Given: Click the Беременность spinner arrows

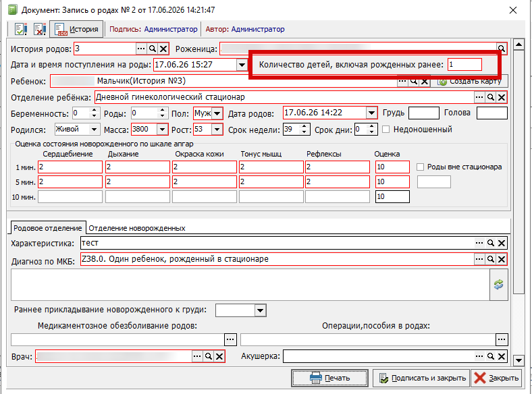Looking at the screenshot, I should (x=95, y=113).
